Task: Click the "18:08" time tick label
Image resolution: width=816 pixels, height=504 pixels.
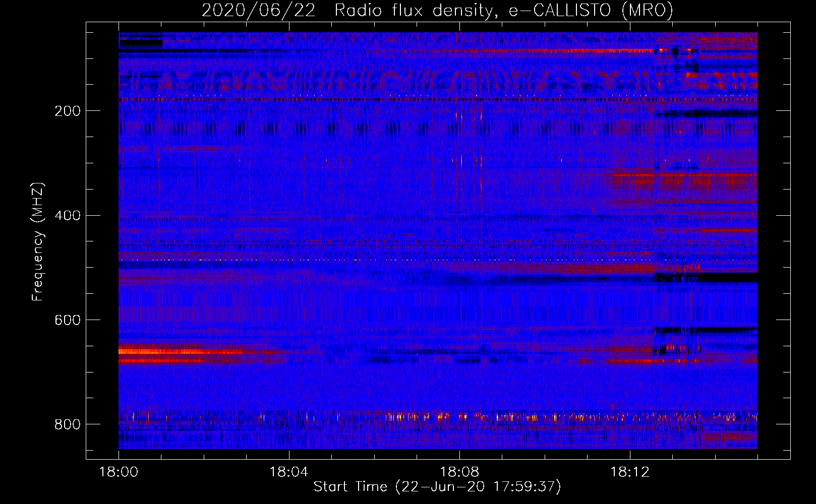Action: pos(459,472)
